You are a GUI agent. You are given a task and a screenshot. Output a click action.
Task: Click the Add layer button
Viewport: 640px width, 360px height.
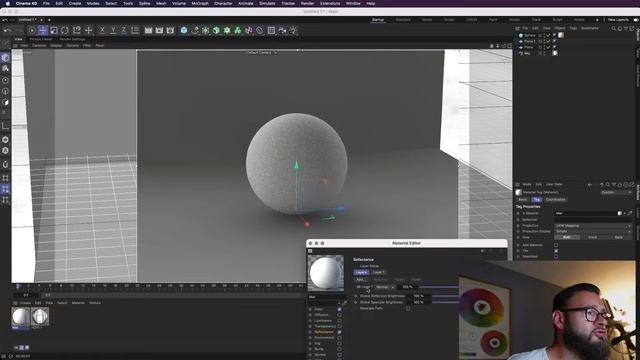360,280
